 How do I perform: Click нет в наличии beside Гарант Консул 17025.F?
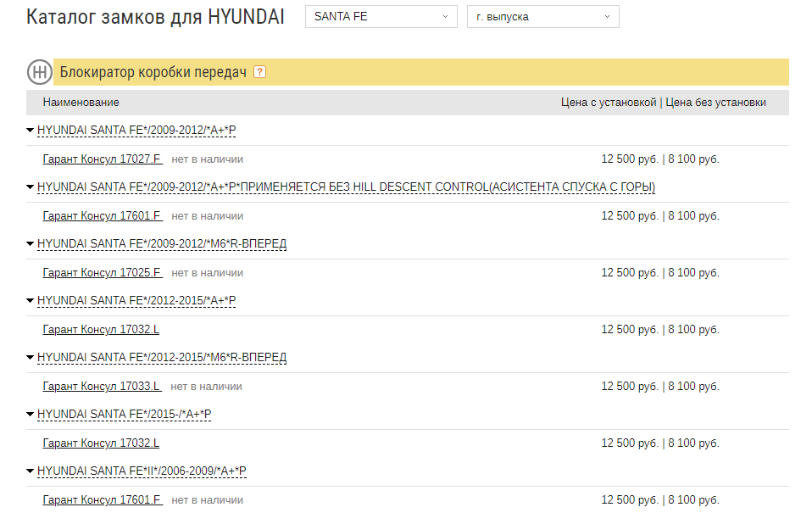click(x=207, y=273)
